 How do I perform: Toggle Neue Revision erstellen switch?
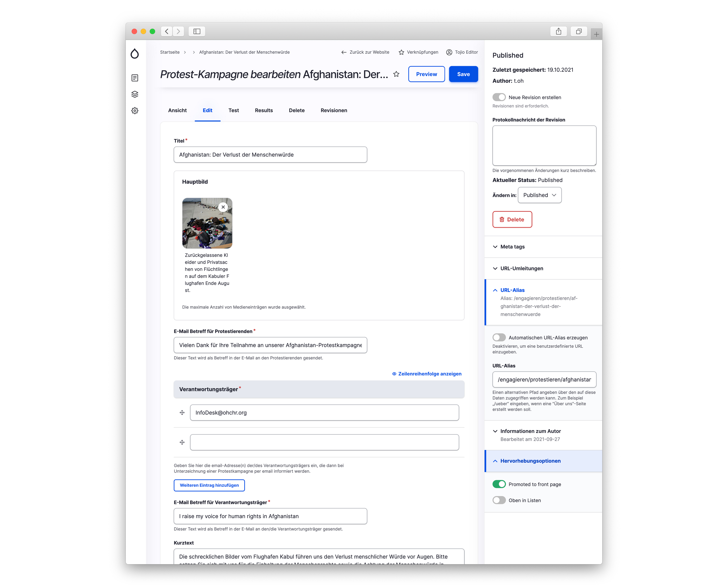[499, 97]
